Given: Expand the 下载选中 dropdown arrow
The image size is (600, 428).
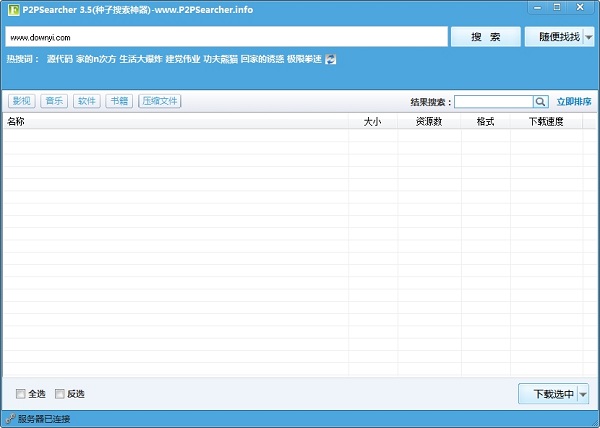Looking at the screenshot, I should tap(583, 394).
